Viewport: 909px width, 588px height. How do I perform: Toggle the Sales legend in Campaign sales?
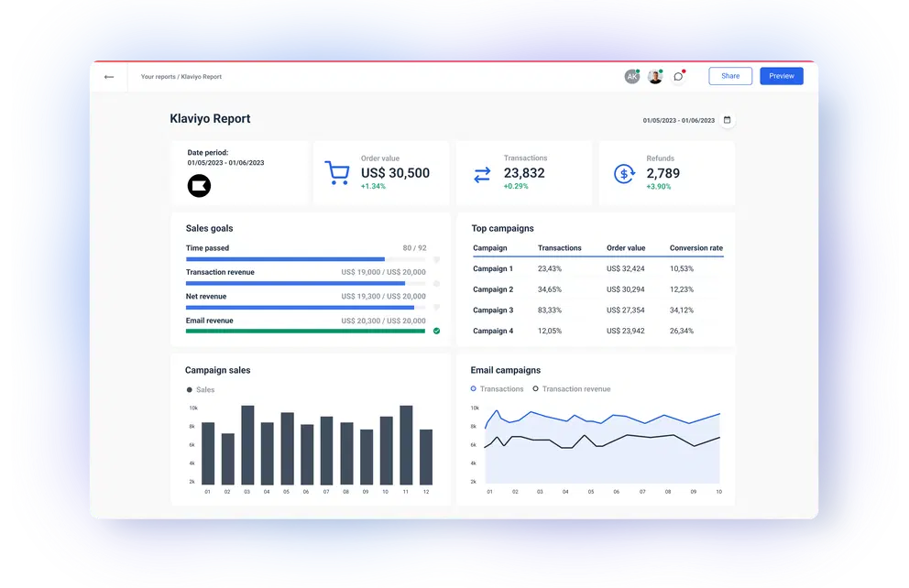click(200, 390)
